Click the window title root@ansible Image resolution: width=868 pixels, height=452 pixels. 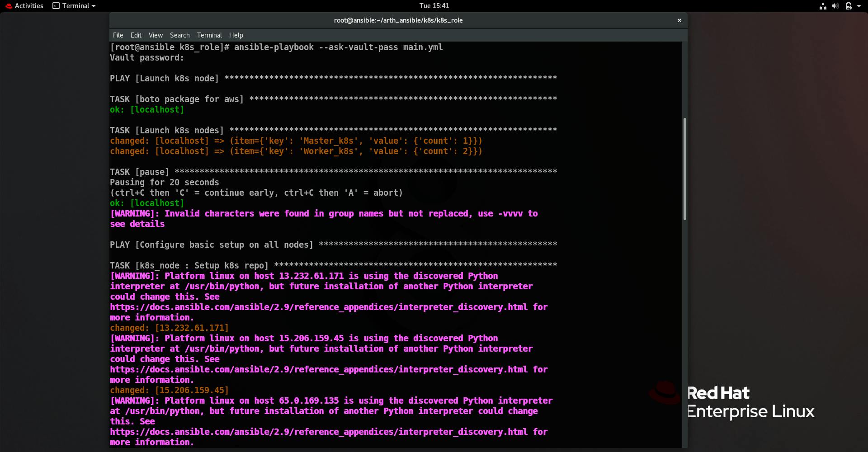click(x=398, y=20)
